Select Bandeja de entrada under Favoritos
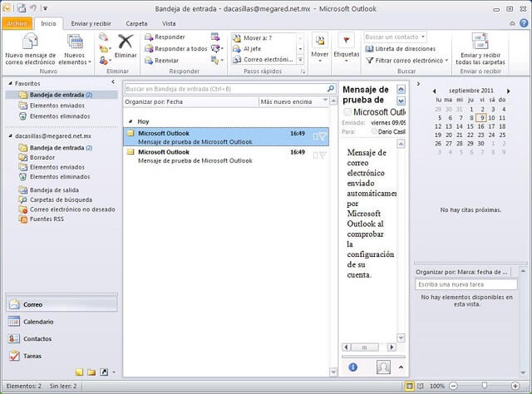 (61, 95)
